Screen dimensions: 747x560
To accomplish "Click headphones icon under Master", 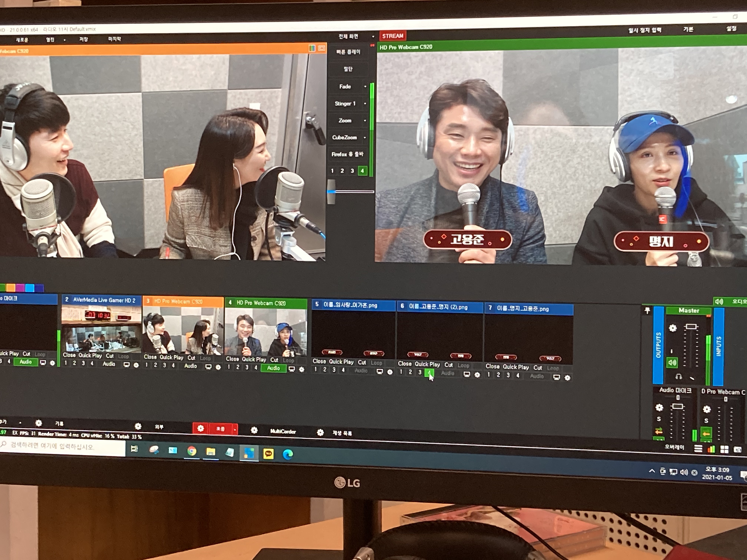I will click(678, 377).
